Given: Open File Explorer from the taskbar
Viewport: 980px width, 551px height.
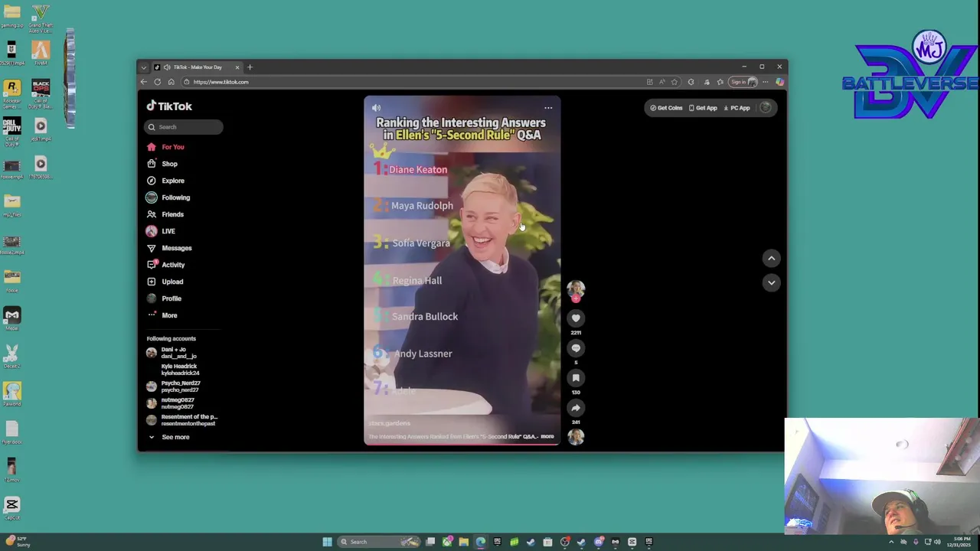Looking at the screenshot, I should (464, 542).
